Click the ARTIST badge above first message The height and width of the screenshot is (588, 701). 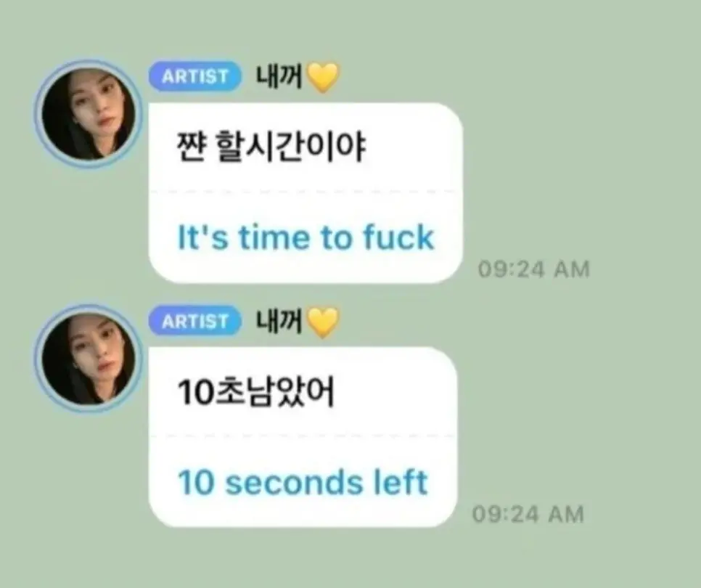tap(195, 76)
